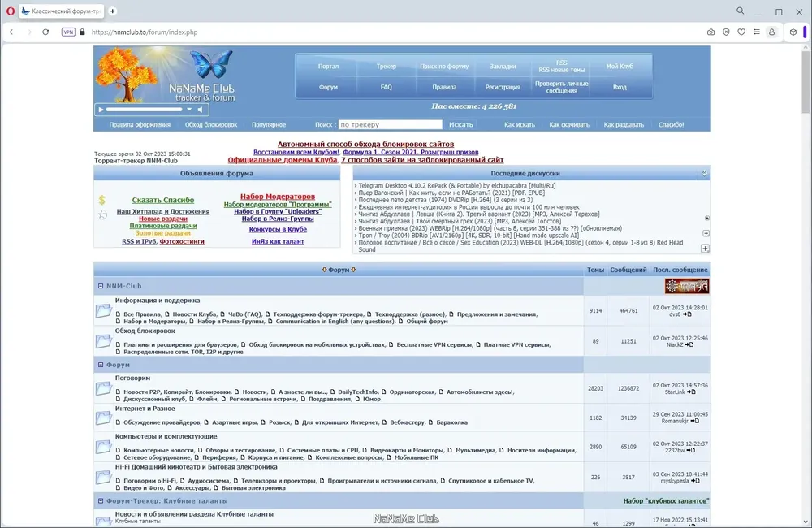Click the Искать search button
The height and width of the screenshot is (528, 812).
461,124
